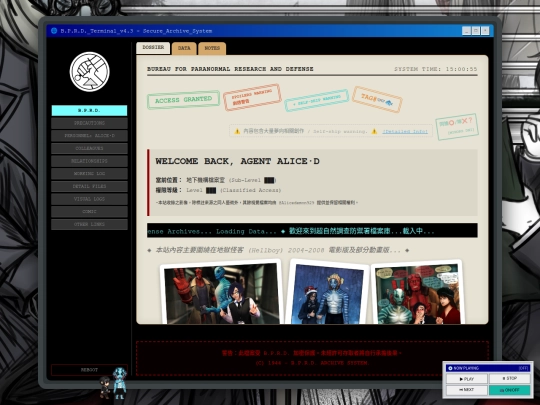Minimize the B.P.R.D. terminal window

(x=466, y=31)
